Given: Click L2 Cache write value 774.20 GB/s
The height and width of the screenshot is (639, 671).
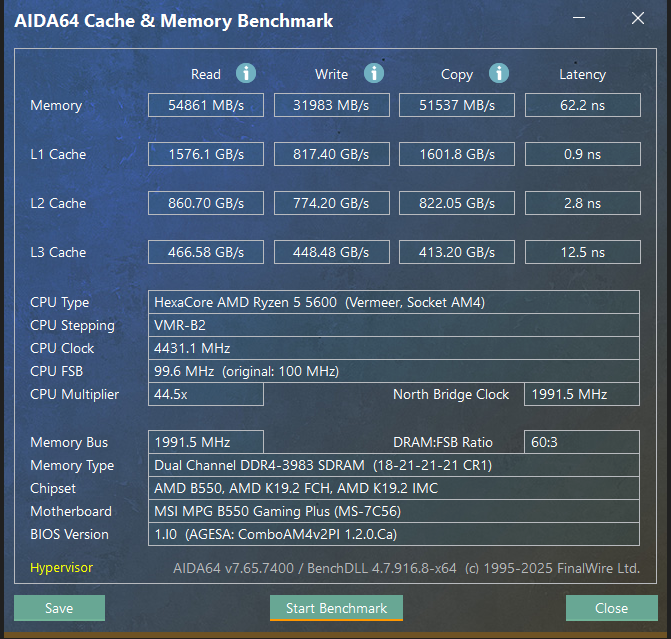Looking at the screenshot, I should 332,203.
